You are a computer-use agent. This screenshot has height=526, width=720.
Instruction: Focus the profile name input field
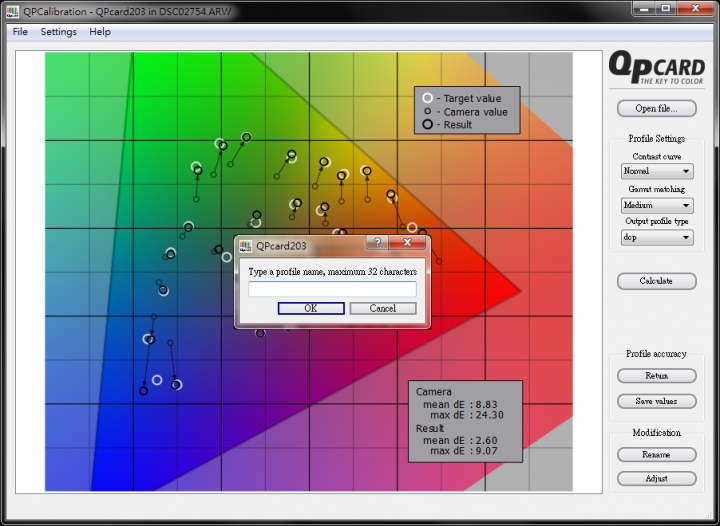click(332, 289)
